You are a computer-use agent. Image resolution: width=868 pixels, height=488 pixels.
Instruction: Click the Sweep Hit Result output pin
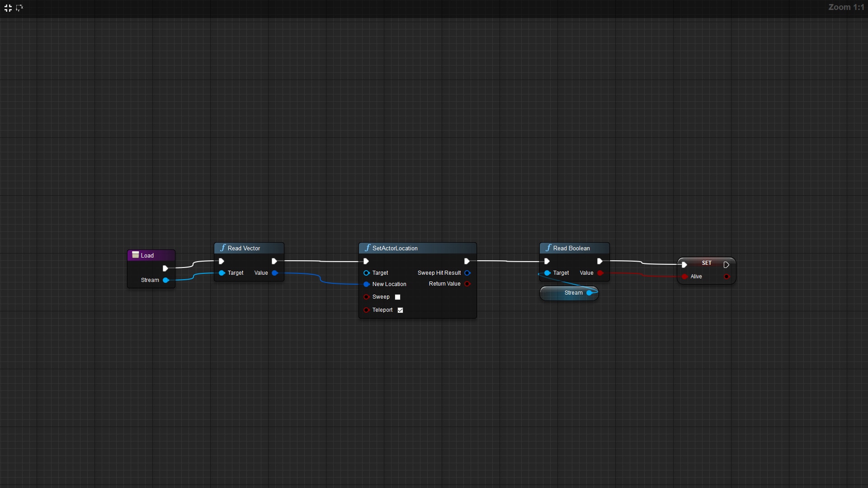[468, 273]
